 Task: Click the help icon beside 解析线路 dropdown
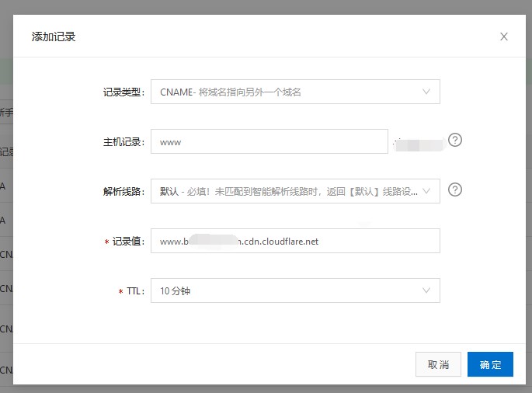455,190
